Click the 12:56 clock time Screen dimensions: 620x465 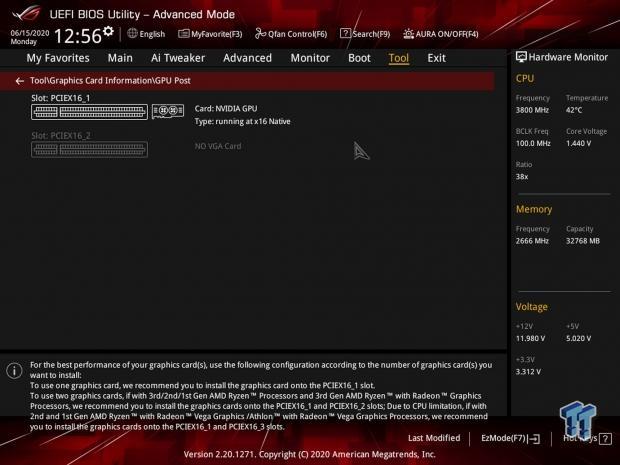click(78, 36)
